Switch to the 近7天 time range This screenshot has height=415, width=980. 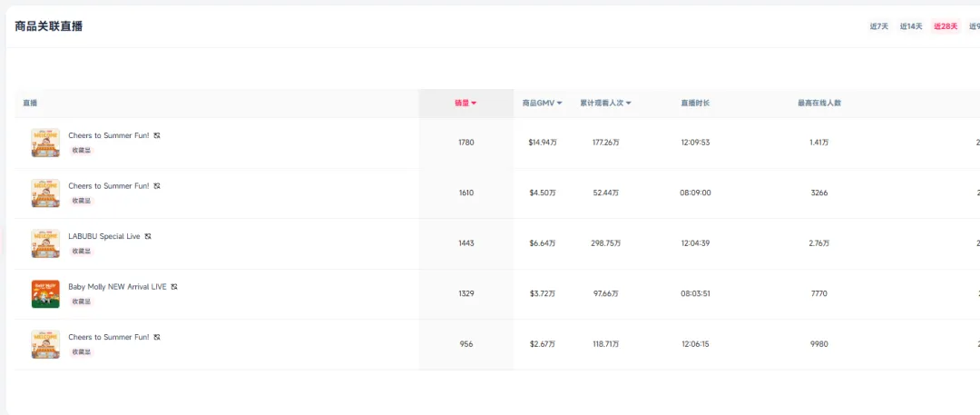pos(878,26)
